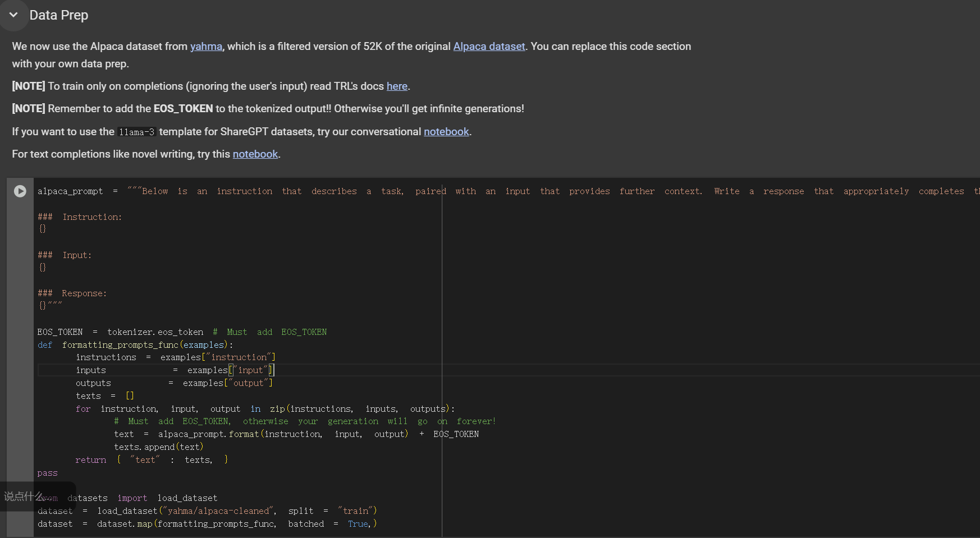Open the conversational notebook link
Screen dimensions: 980x538
coord(446,132)
